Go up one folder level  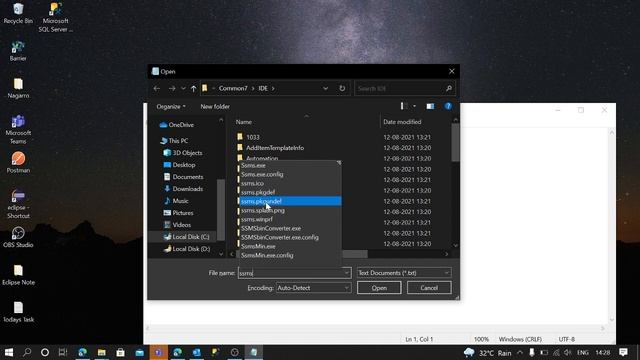coord(193,88)
